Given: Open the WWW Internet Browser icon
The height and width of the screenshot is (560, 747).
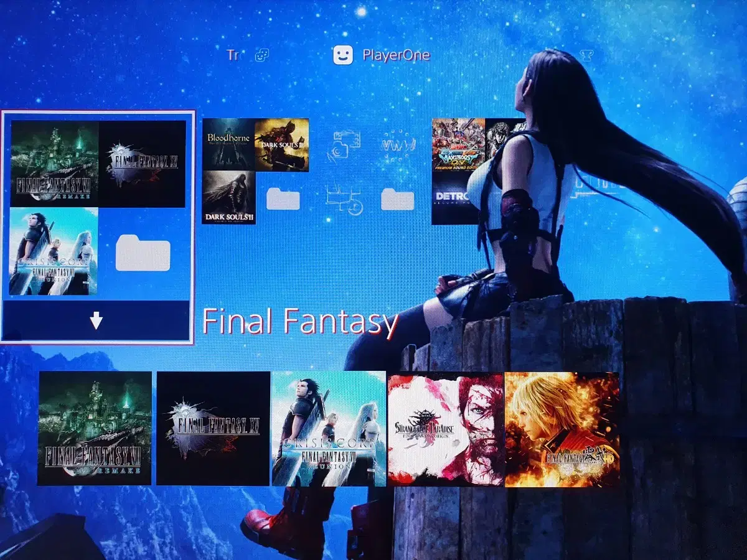Looking at the screenshot, I should [398, 146].
